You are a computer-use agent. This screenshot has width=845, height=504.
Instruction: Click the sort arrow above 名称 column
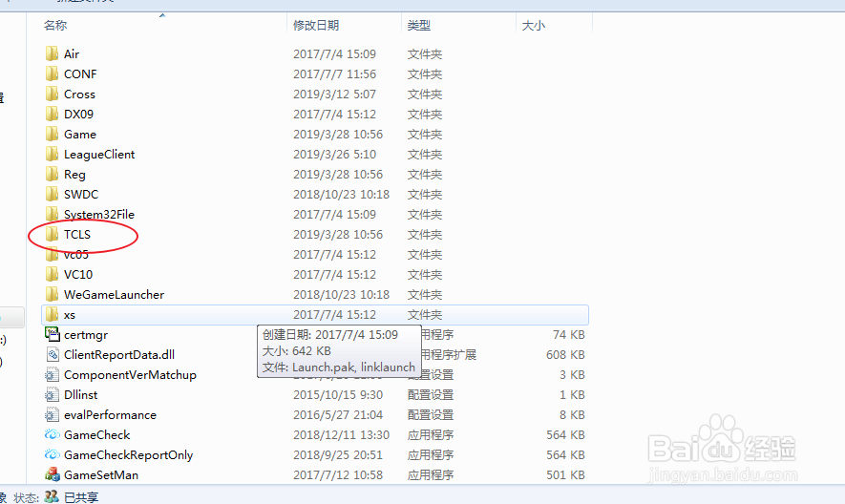pyautogui.click(x=162, y=15)
